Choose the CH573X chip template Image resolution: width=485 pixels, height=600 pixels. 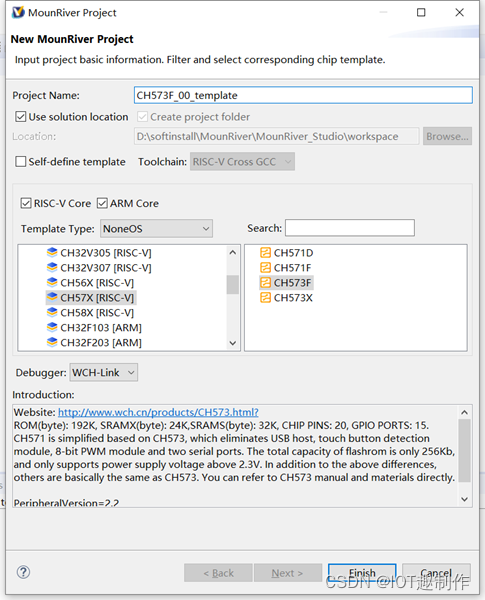293,298
